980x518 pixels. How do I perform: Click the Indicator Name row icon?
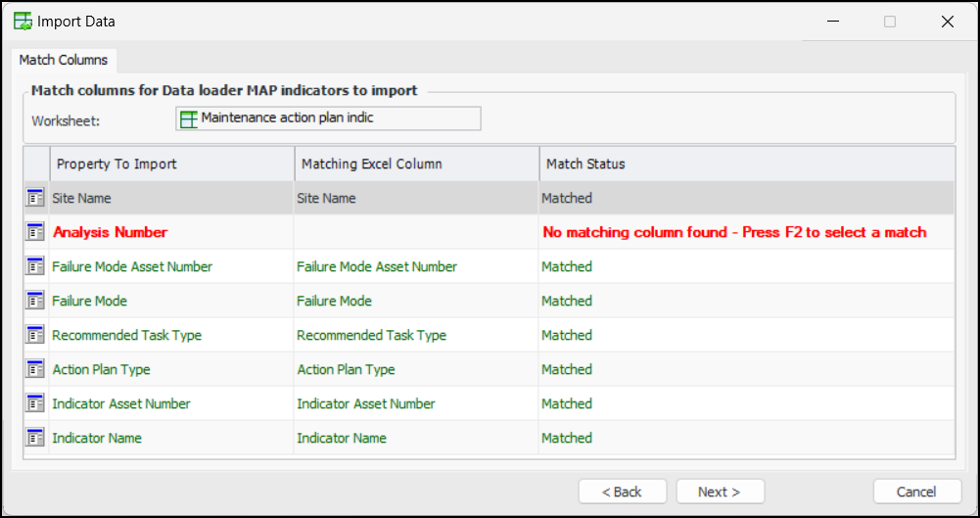[x=36, y=438]
